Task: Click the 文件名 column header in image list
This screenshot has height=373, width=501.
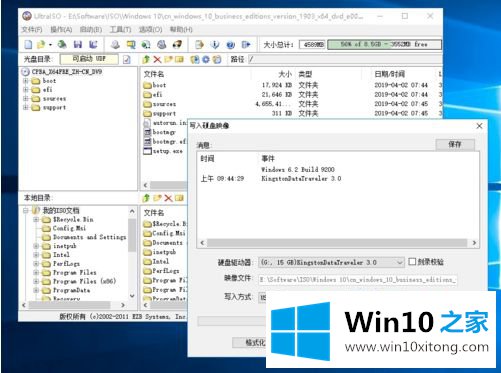Action: click(154, 74)
